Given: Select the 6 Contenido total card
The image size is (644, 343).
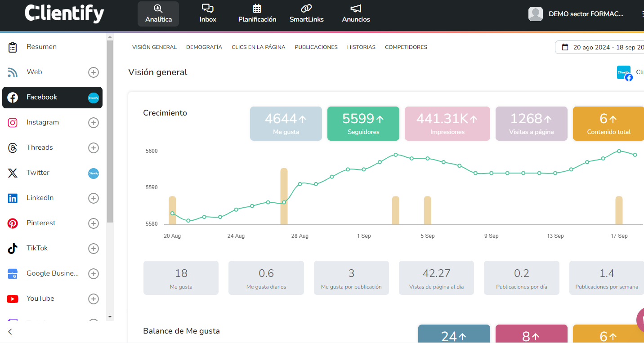Looking at the screenshot, I should 608,124.
